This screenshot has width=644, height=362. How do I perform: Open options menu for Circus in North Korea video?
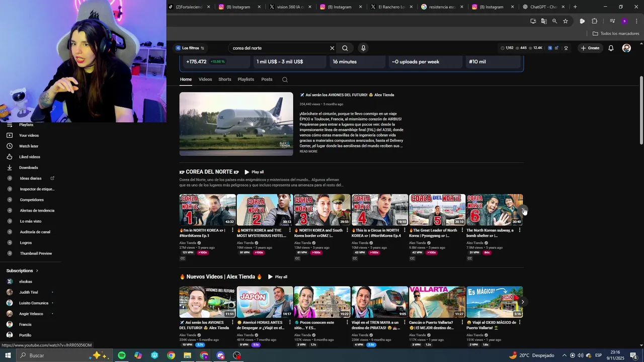coord(405,230)
